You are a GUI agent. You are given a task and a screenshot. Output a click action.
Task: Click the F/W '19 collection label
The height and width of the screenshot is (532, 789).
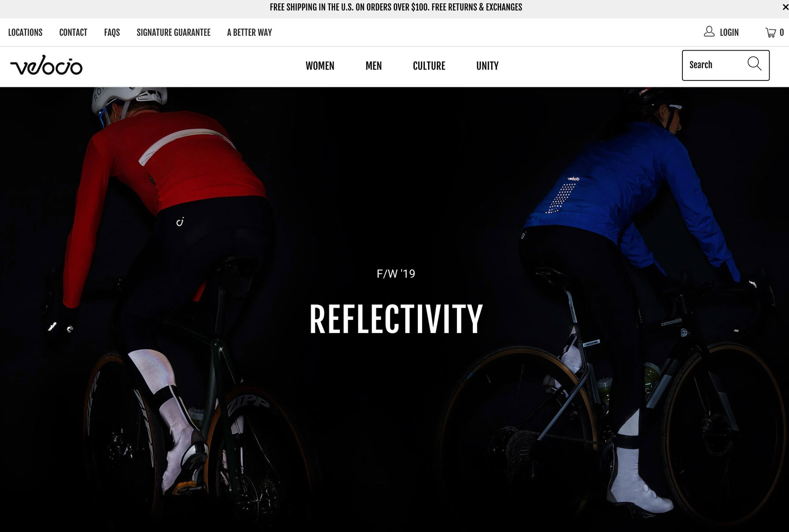(x=396, y=274)
